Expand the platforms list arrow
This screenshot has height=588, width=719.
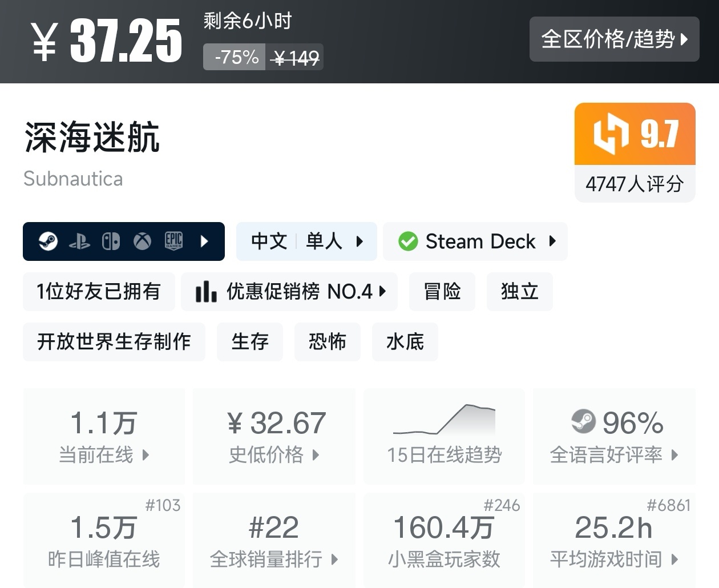pos(205,241)
